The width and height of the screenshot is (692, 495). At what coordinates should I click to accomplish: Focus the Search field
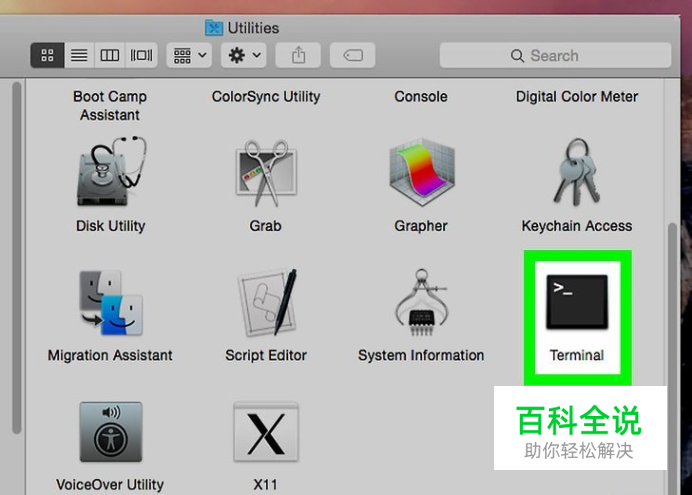[x=555, y=56]
